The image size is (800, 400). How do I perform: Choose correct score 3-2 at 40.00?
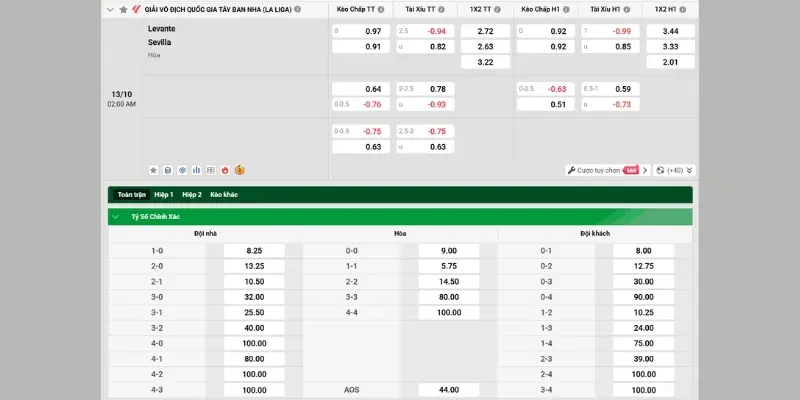[x=254, y=328]
